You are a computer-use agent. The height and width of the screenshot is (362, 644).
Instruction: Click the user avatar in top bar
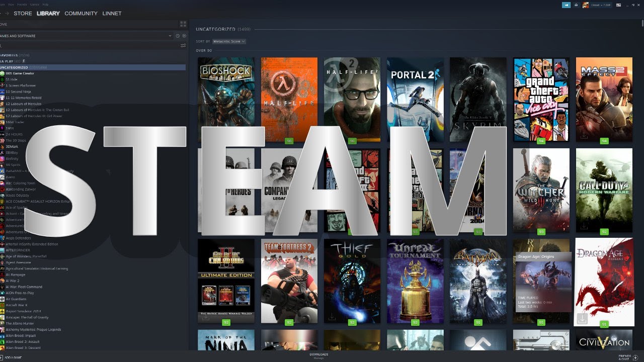(586, 5)
